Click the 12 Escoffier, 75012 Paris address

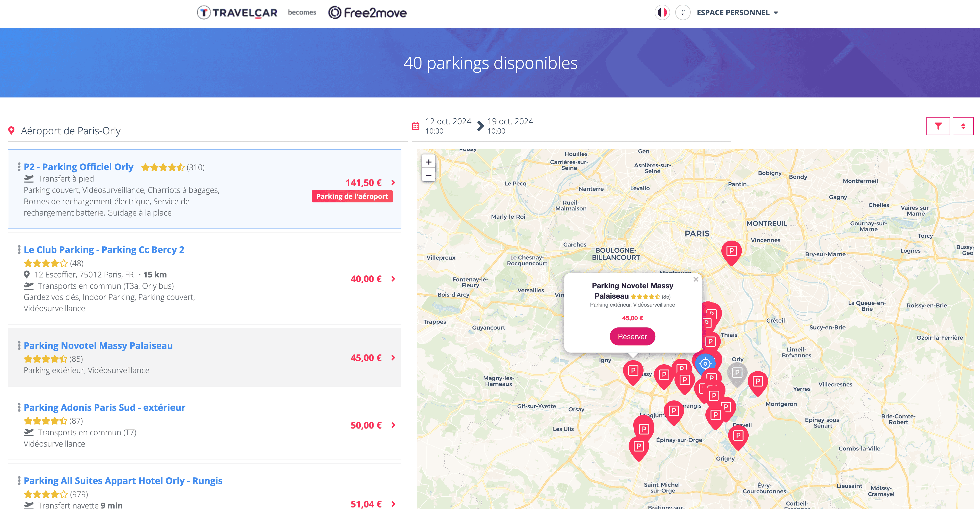point(84,275)
